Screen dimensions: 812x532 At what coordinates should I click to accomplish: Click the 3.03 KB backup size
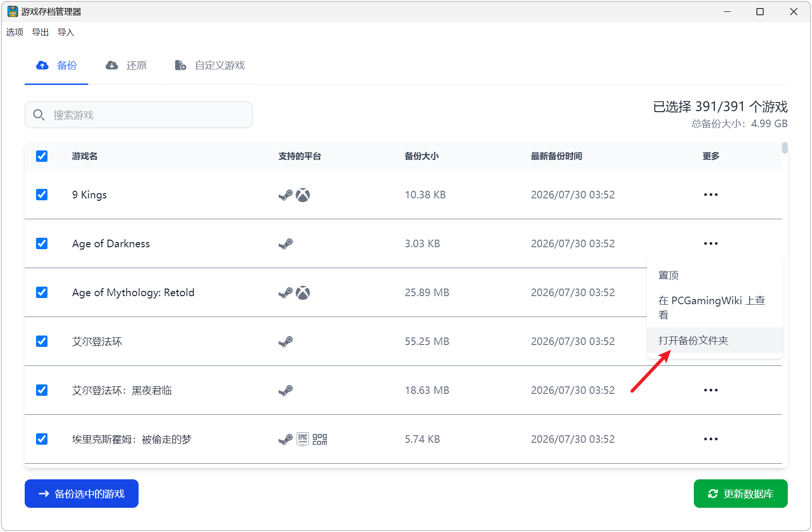[x=422, y=243]
